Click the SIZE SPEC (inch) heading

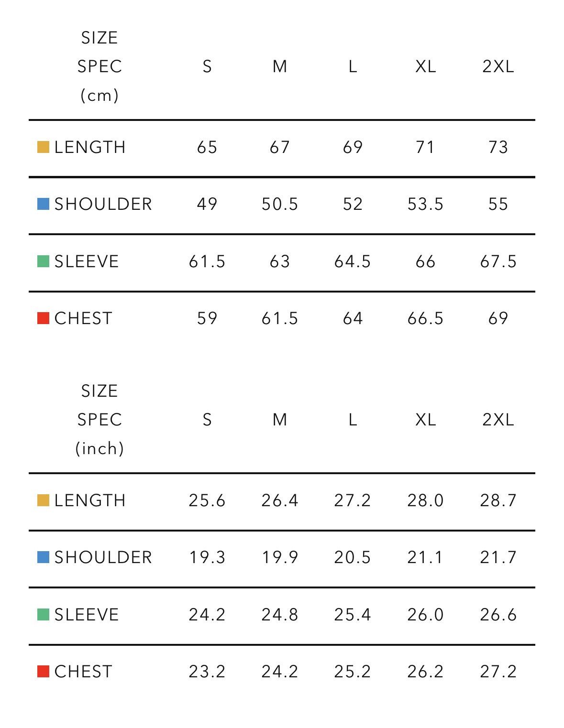click(100, 420)
